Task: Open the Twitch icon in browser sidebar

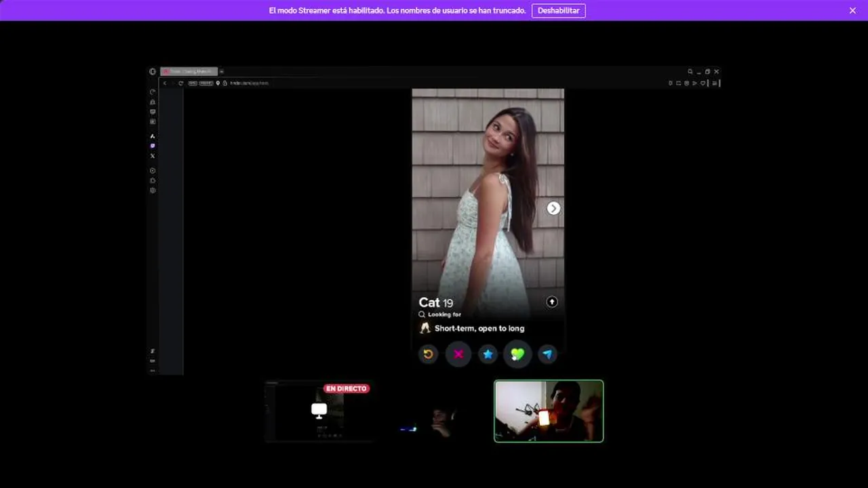Action: click(x=153, y=146)
